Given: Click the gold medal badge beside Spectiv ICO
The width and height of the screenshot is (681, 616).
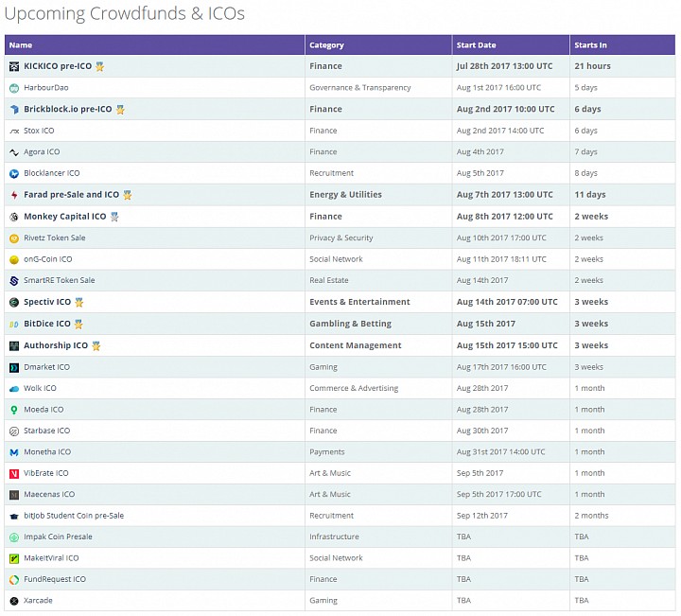Looking at the screenshot, I should tap(79, 303).
